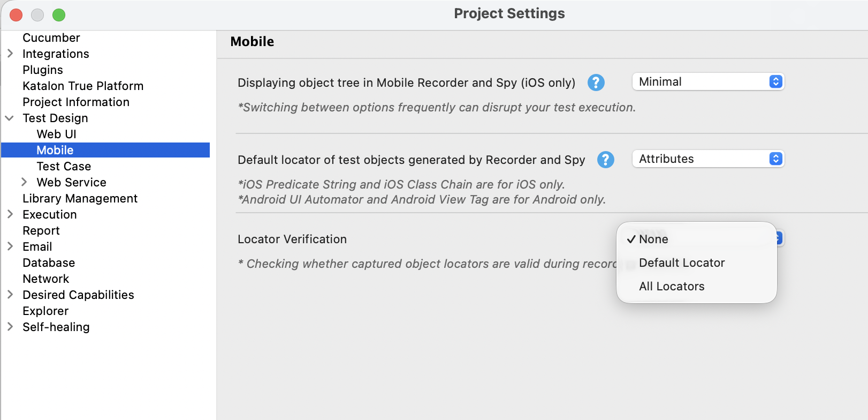Expand the Execution section

coord(9,214)
